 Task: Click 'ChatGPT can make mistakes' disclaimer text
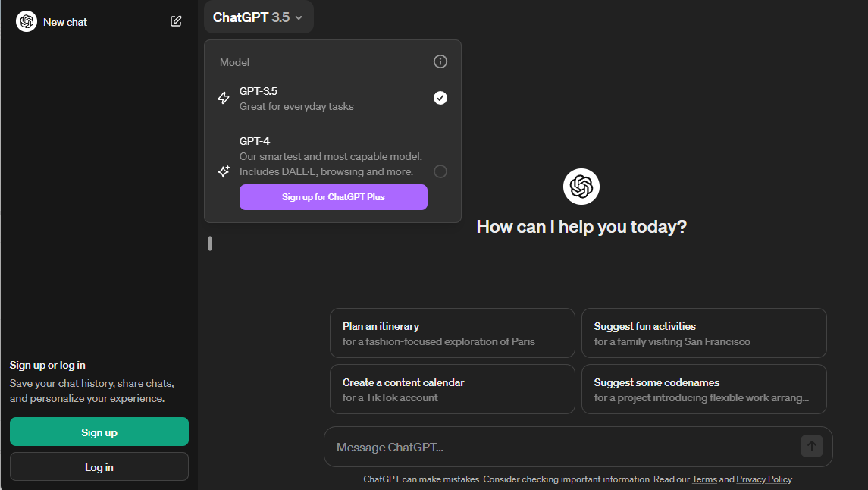point(421,479)
